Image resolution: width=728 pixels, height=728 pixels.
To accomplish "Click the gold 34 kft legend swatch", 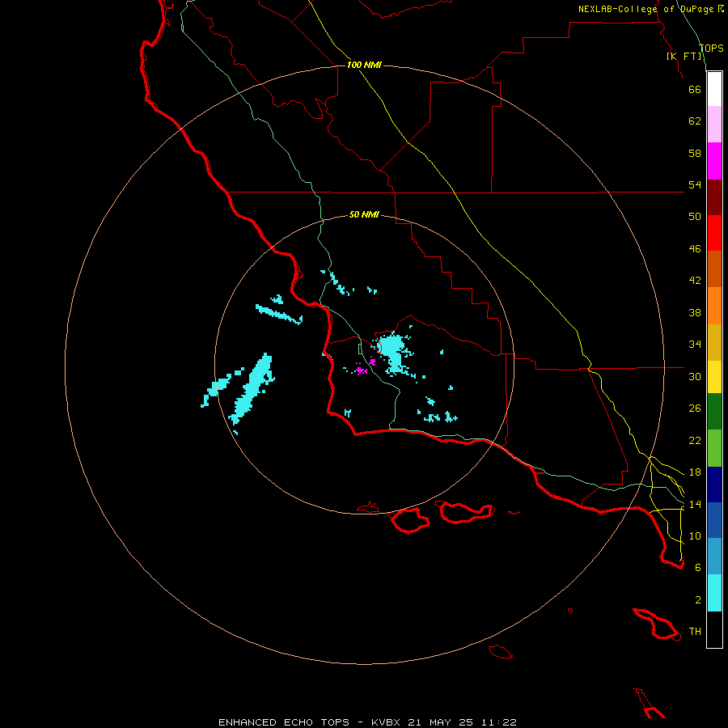I will pyautogui.click(x=714, y=342).
